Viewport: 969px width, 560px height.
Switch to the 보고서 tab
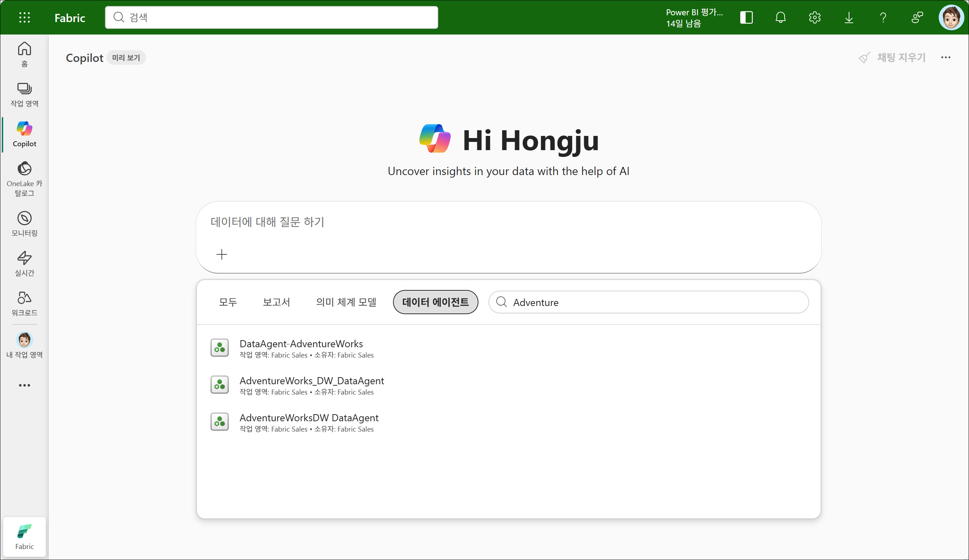[276, 302]
